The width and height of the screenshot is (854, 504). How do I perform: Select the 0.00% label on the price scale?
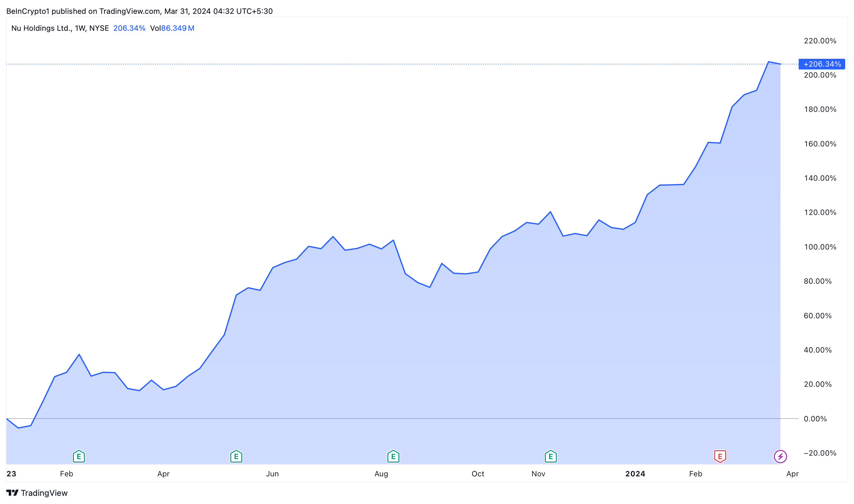point(815,419)
